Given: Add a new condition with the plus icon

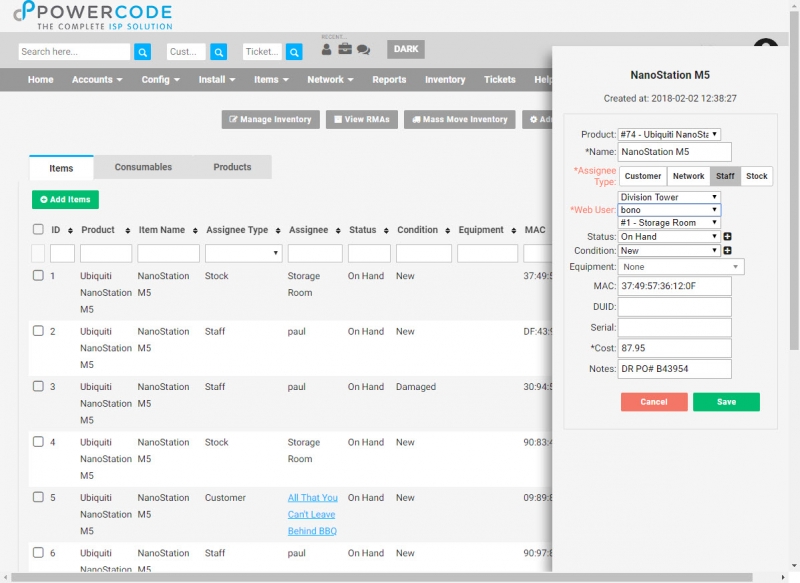Looking at the screenshot, I should (x=728, y=250).
